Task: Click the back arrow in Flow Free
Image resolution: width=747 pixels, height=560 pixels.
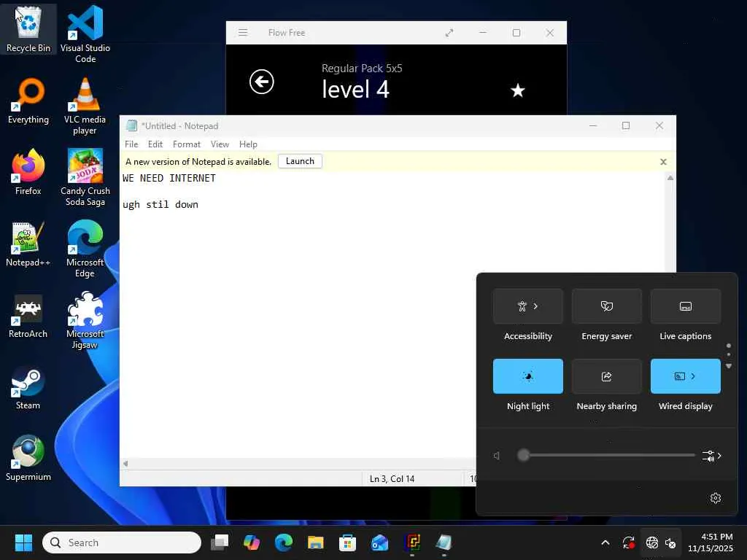Action: click(262, 82)
